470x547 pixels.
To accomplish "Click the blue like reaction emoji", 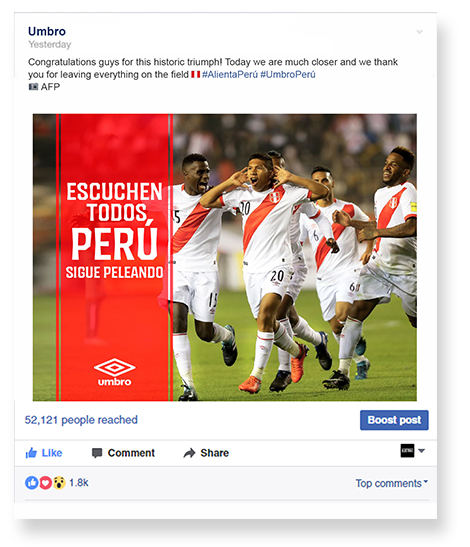I will 32,483.
